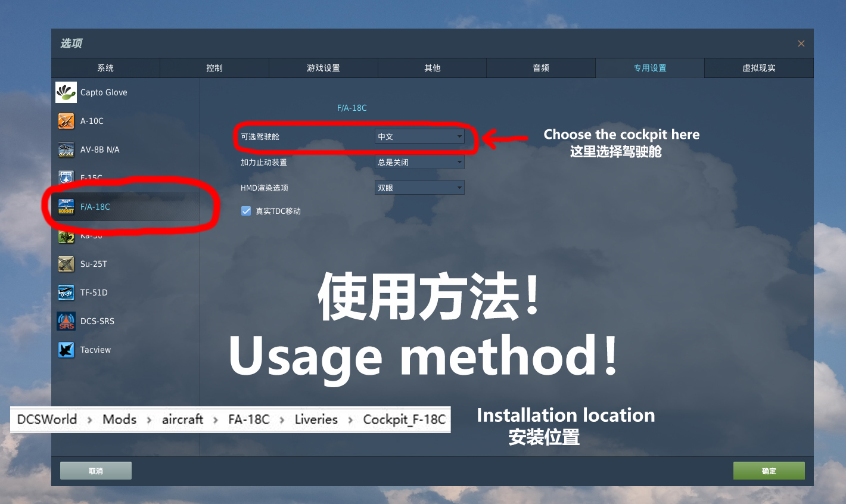
Task: Switch to the 系统 tab
Action: click(105, 68)
